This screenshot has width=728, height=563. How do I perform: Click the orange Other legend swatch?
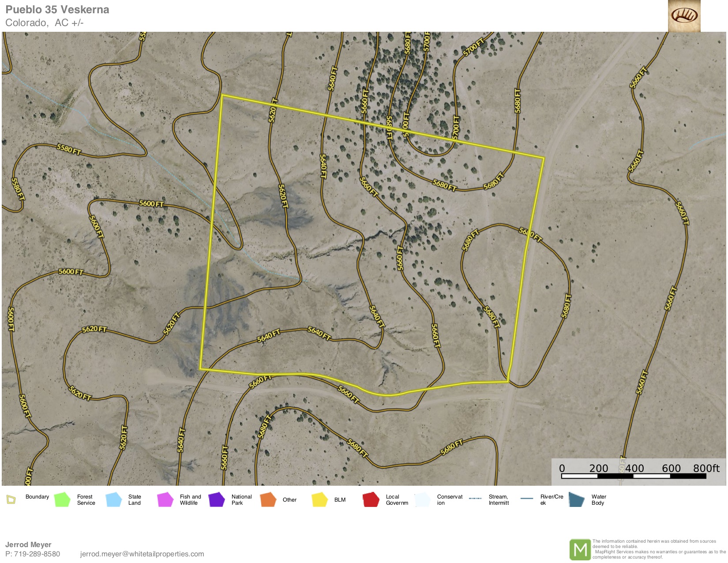[x=268, y=499]
